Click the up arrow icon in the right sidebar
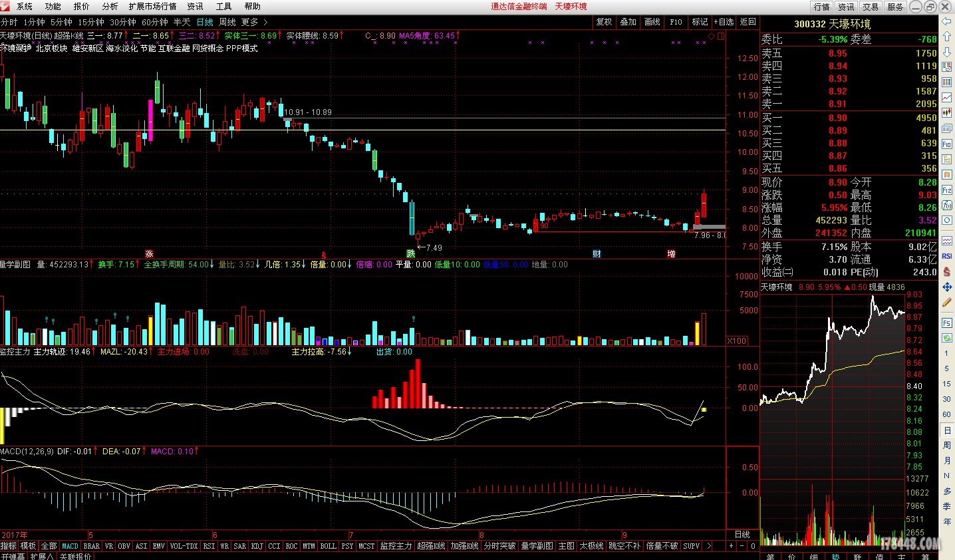Viewport: 955px width, 560px height. point(947,37)
